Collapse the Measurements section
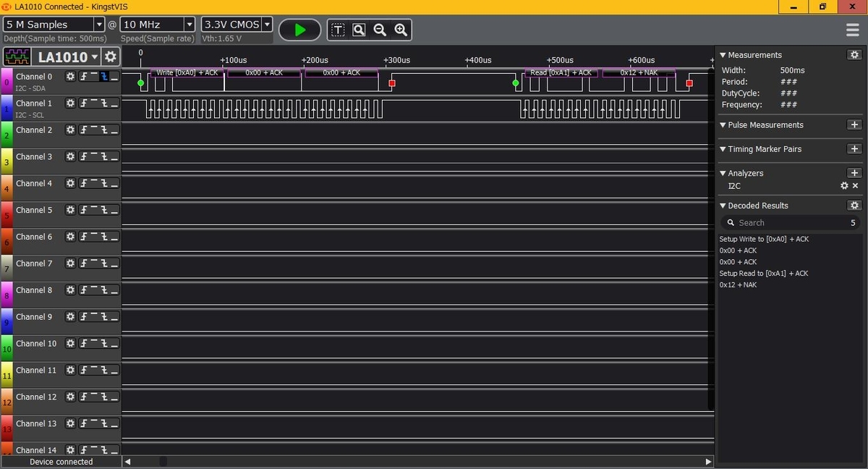868x469 pixels. coord(723,55)
